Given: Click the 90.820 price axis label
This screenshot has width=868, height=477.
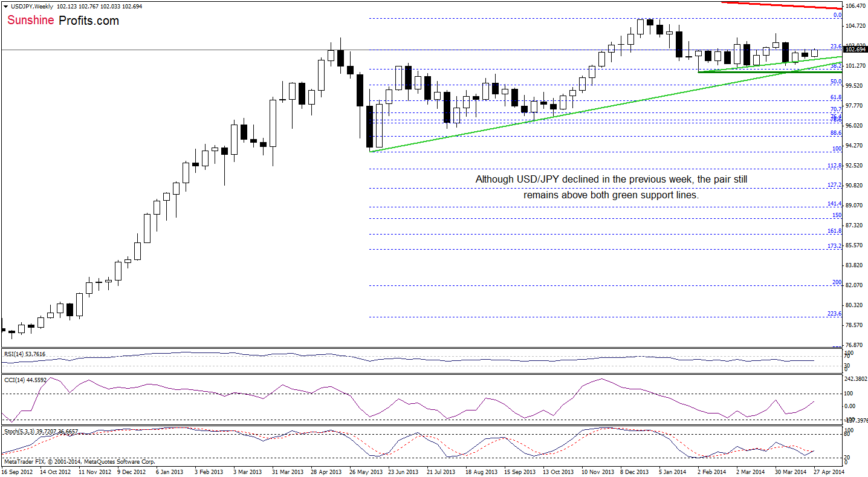Looking at the screenshot, I should click(855, 186).
